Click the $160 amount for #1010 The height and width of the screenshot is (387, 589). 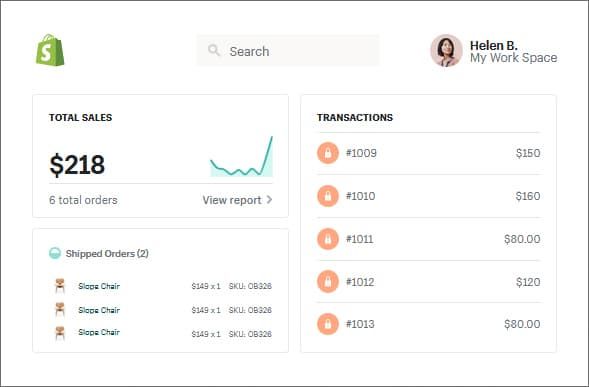click(x=528, y=196)
